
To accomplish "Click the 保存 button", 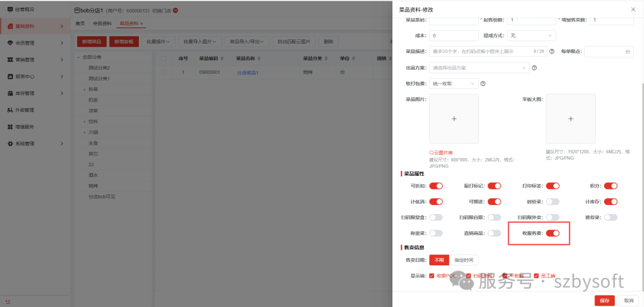I will (x=605, y=300).
